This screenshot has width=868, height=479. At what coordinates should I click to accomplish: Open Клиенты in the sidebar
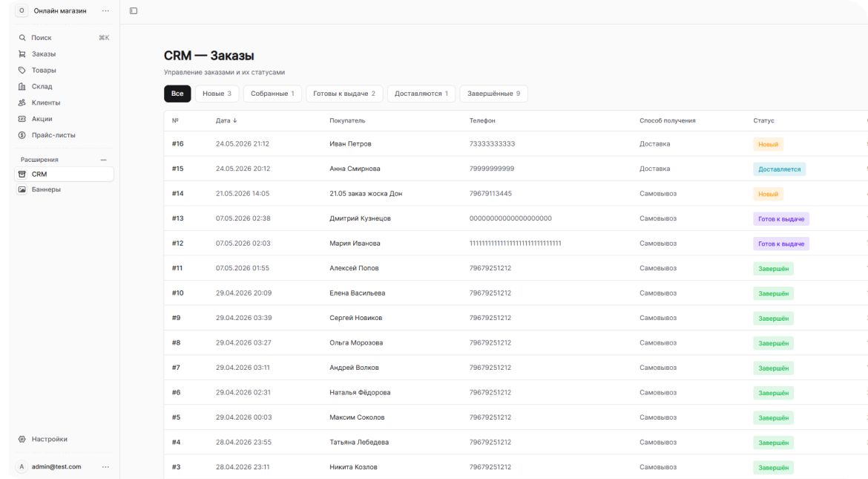point(64,102)
